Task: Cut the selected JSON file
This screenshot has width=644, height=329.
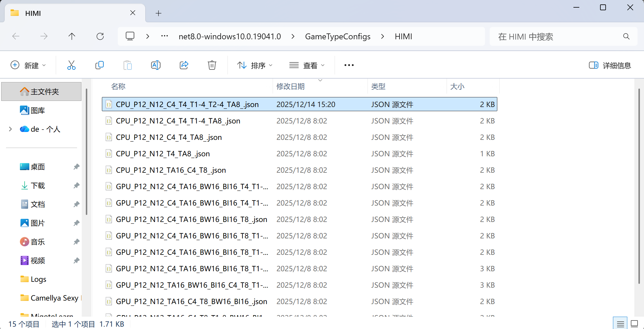Action: pyautogui.click(x=71, y=65)
